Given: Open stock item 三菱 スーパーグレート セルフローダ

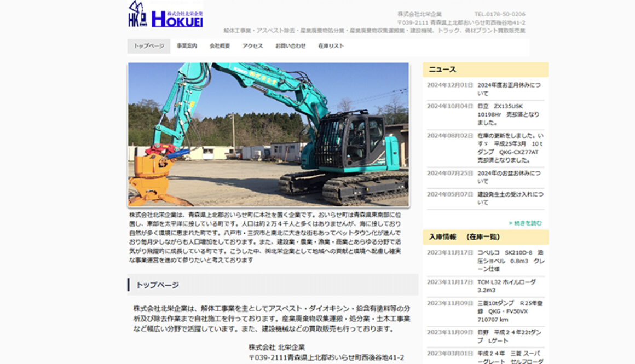Looking at the screenshot, I should tap(510, 357).
